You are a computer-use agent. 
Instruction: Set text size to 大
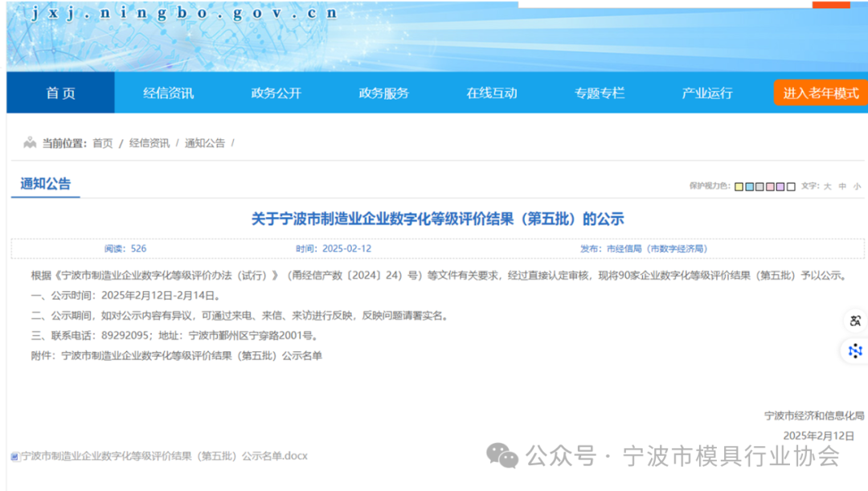pyautogui.click(x=827, y=186)
